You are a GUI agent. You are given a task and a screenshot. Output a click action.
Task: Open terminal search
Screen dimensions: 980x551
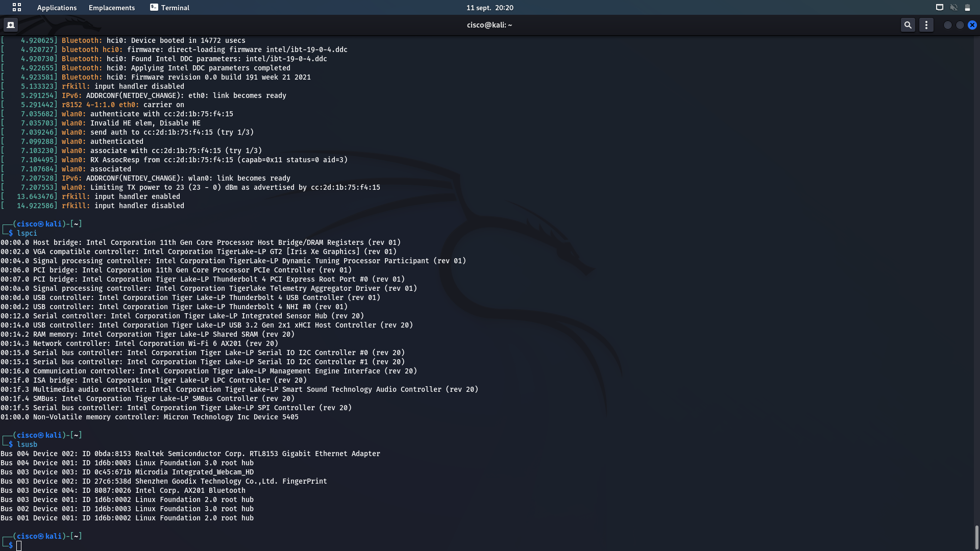(x=908, y=24)
